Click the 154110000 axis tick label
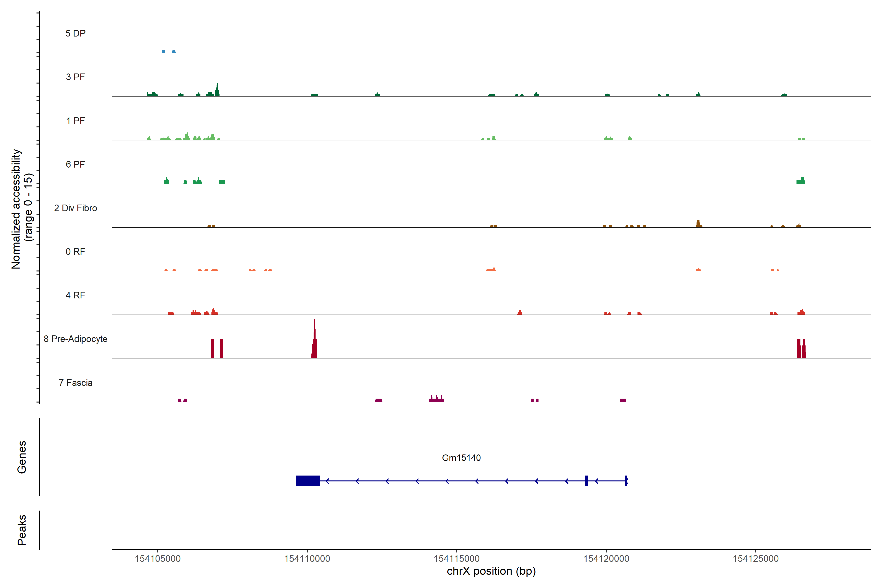The width and height of the screenshot is (882, 588). tap(307, 558)
